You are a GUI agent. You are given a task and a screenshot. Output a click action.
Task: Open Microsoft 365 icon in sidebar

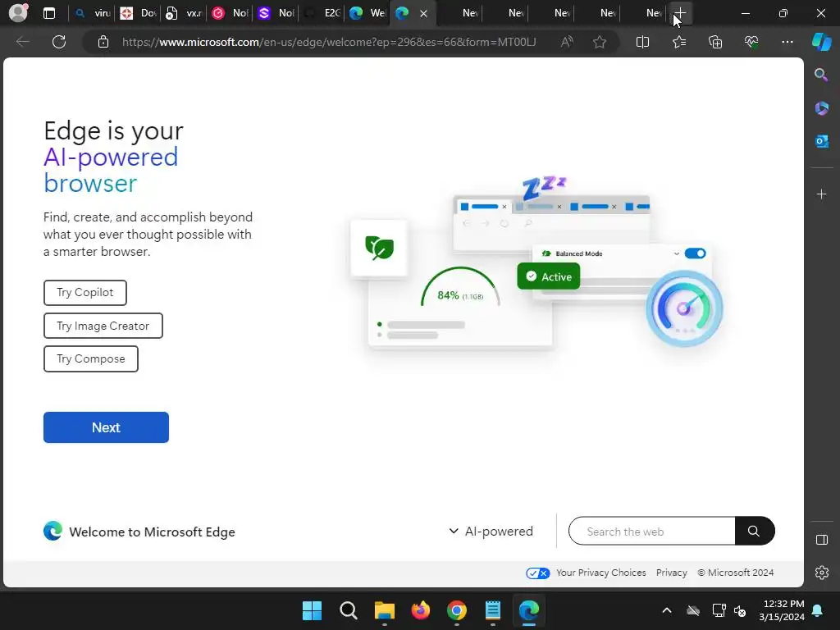821,108
